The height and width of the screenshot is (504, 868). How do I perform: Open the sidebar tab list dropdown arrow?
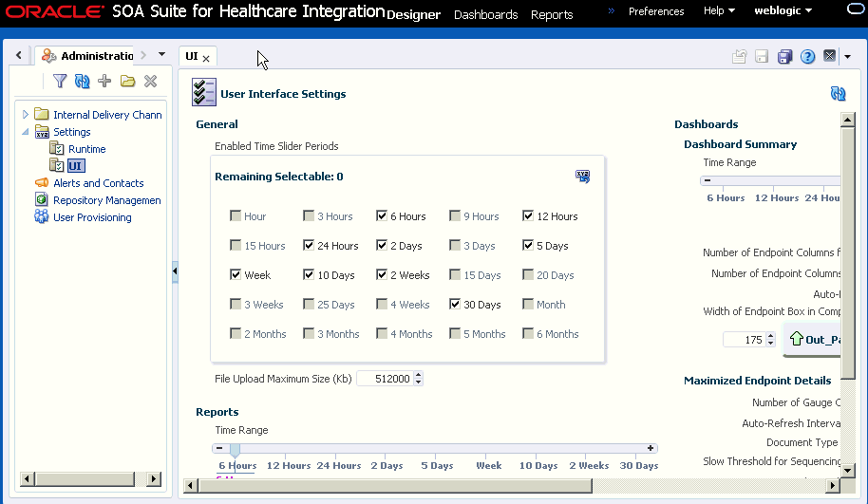(x=161, y=54)
